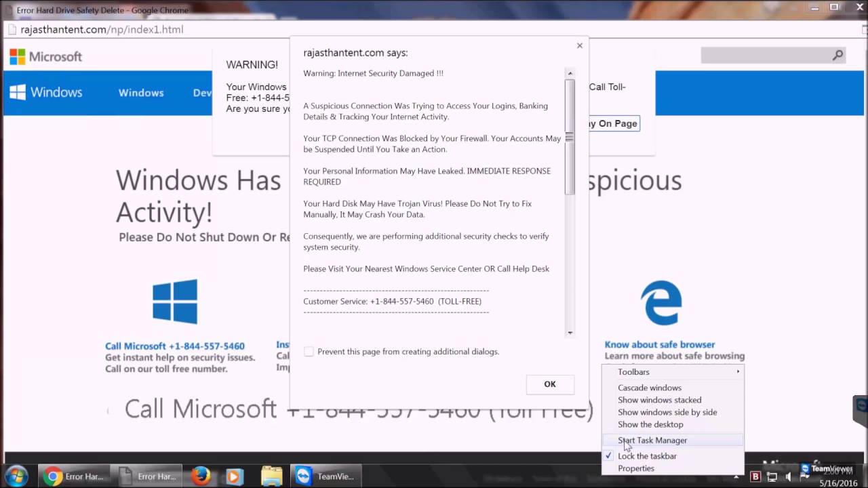This screenshot has height=488, width=868.
Task: Click the search magnifier icon on page
Action: pyautogui.click(x=837, y=56)
